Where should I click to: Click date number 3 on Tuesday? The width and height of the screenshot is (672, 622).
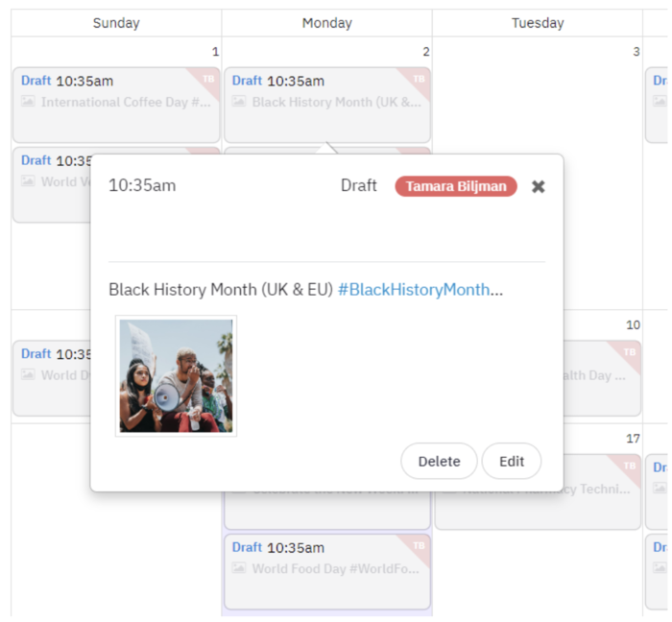tap(636, 52)
